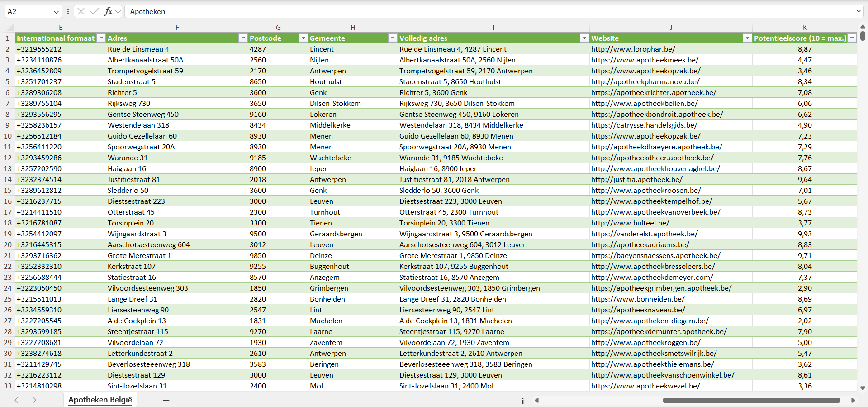Open the lorophar.be website link
The image size is (868, 407).
633,49
